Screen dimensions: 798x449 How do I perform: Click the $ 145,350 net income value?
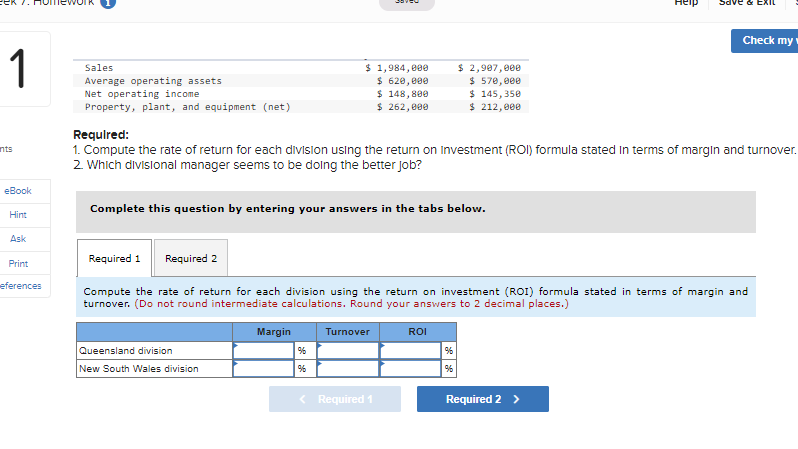pos(495,94)
